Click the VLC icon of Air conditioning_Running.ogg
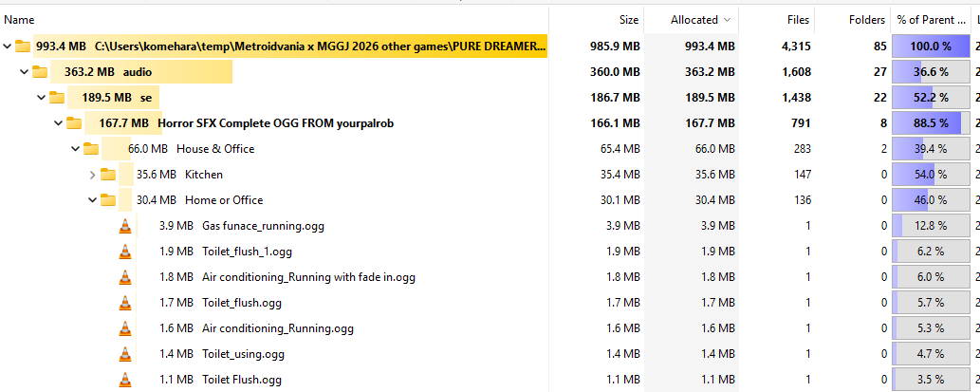 click(125, 328)
